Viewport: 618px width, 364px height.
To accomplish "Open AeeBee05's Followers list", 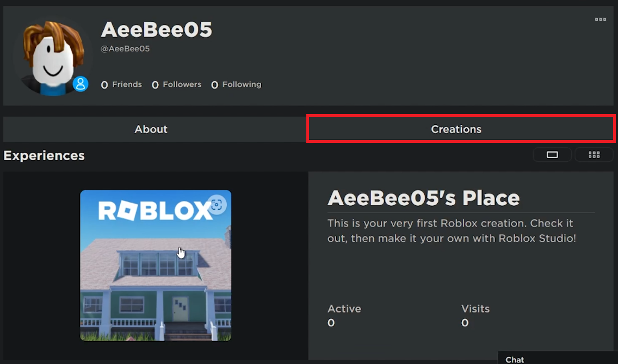I will pos(176,84).
